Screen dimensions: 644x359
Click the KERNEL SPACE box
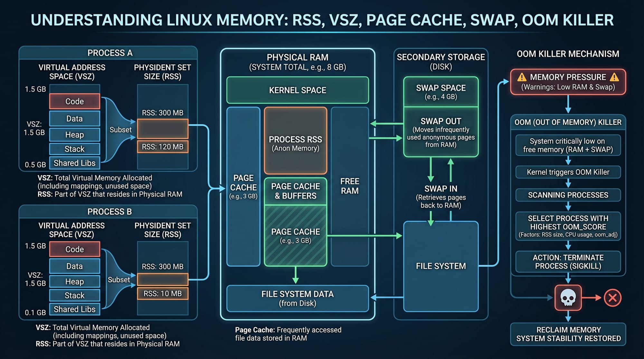[298, 90]
